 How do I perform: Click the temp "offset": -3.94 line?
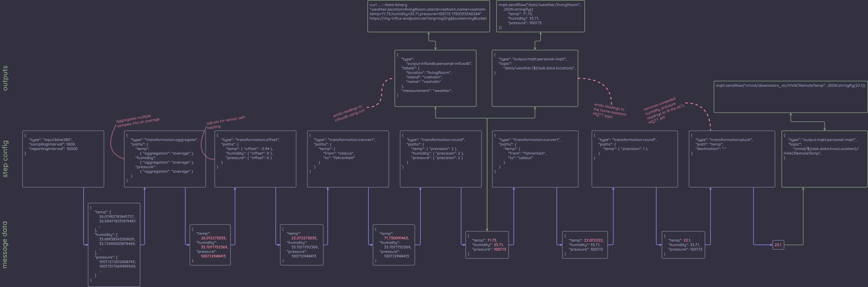(x=249, y=149)
